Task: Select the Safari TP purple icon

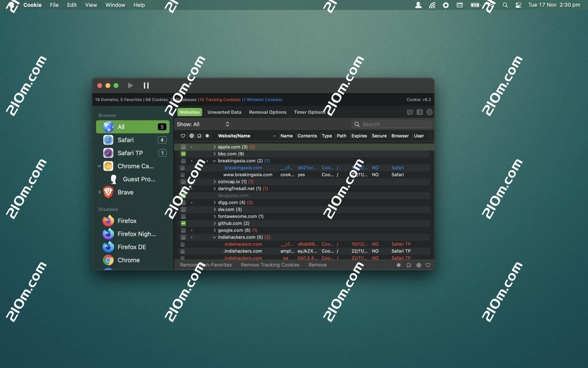Action: [x=108, y=153]
